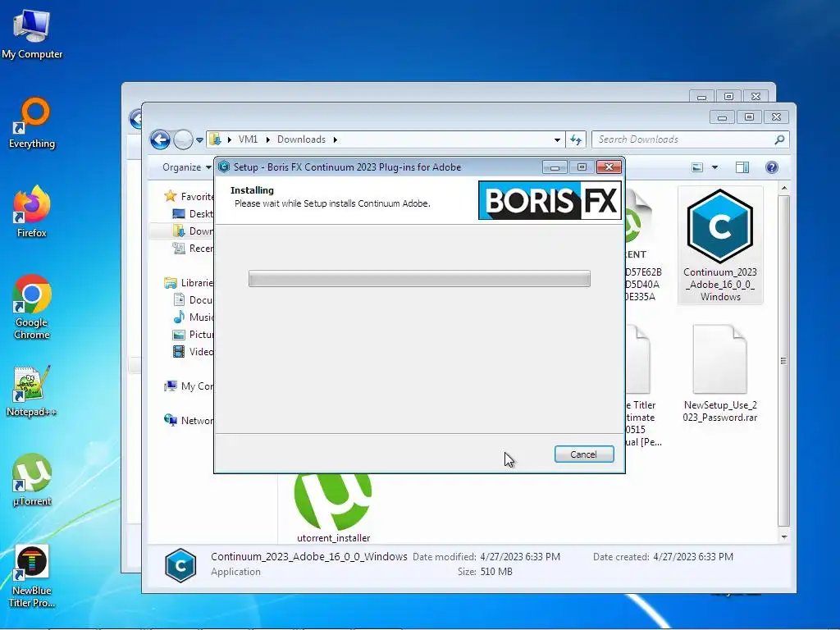Toggle the preview pane button
This screenshot has height=630, width=840.
[x=742, y=167]
